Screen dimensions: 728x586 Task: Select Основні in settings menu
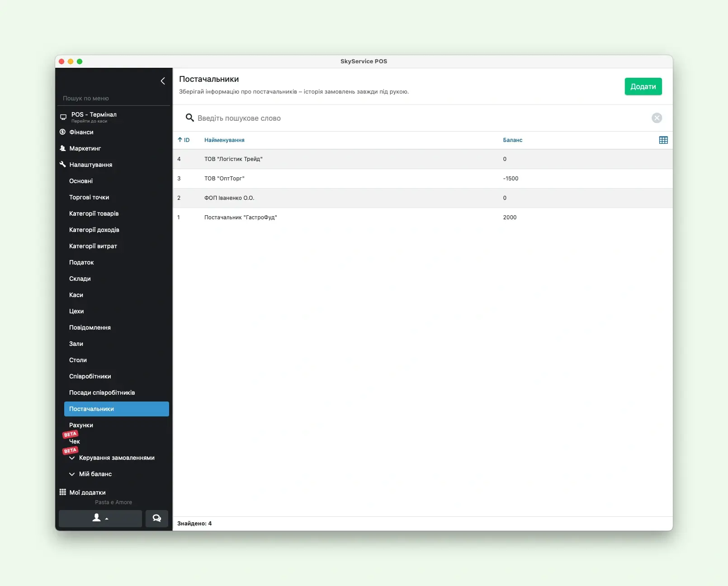[x=81, y=181]
